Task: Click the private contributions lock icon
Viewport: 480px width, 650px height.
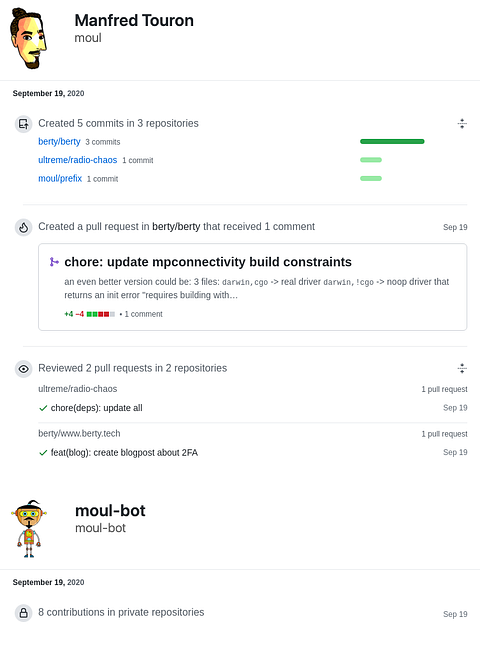Action: pyautogui.click(x=24, y=613)
